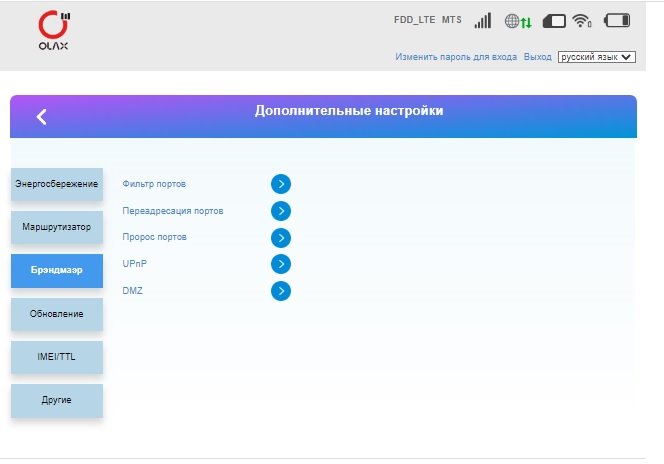
Task: Click the Проброс портов label
Action: click(155, 237)
